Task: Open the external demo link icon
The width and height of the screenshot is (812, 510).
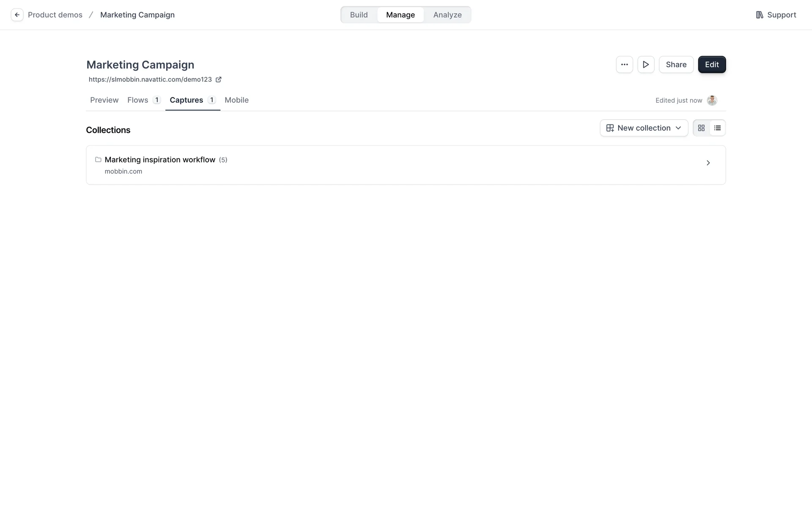Action: tap(219, 80)
